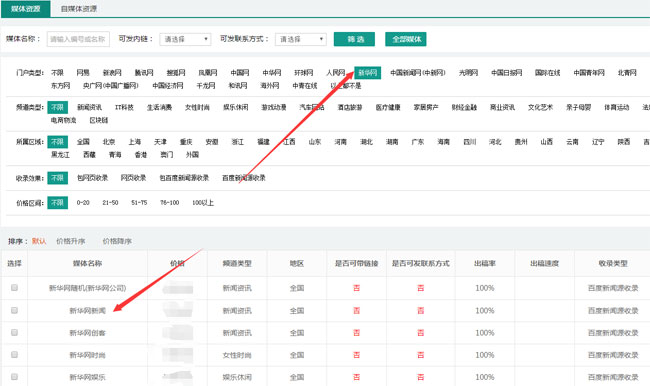Check the 新华网娱乐 row checkbox
The height and width of the screenshot is (386, 650).
click(x=15, y=376)
